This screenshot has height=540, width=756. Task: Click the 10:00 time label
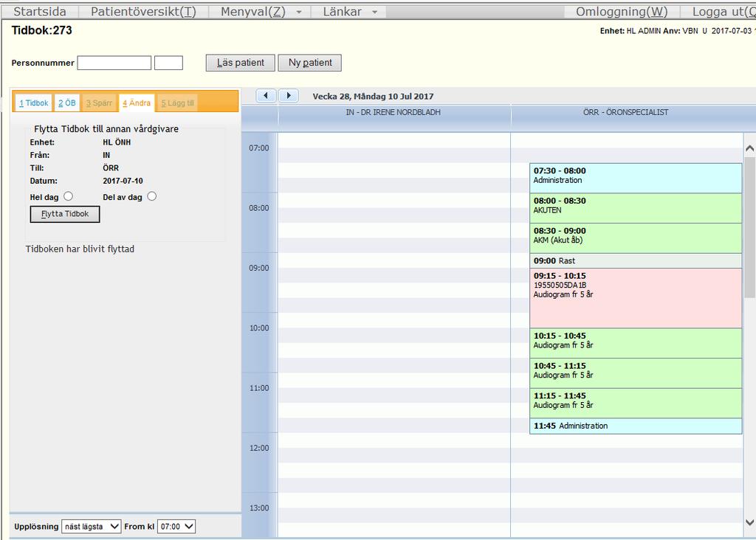(x=259, y=328)
